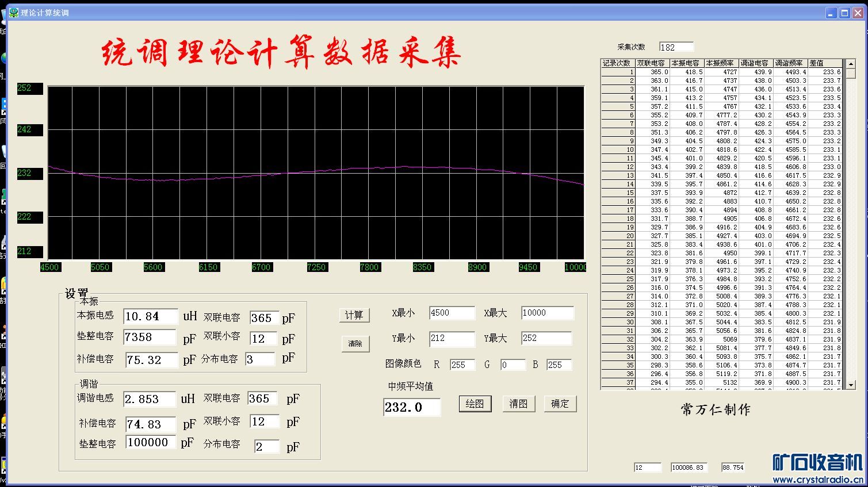This screenshot has height=487, width=868.
Task: Click the 调谐电感 field showing 2.853
Action: (x=150, y=399)
